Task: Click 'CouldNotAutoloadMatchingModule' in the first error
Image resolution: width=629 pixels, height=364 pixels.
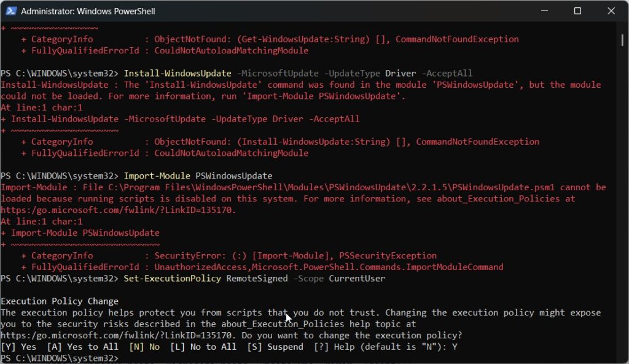Action: tap(232, 50)
